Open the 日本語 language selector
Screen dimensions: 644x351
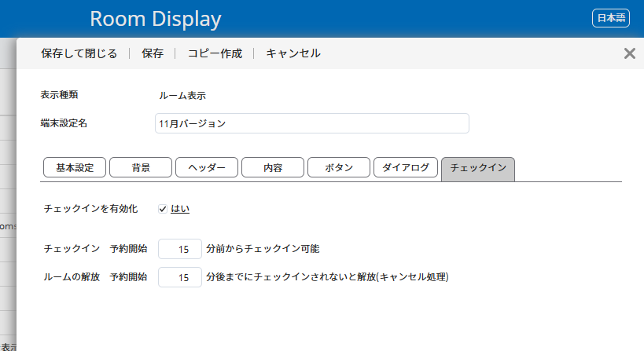(611, 18)
